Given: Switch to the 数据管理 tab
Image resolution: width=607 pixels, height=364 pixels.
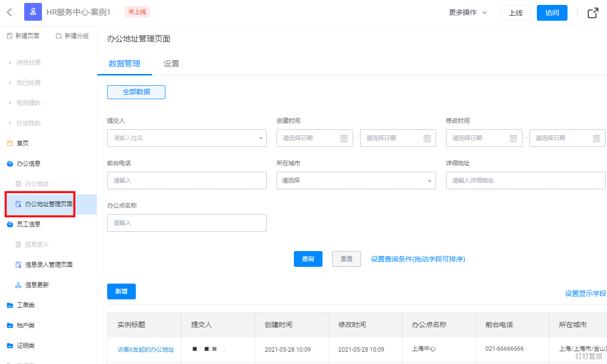Looking at the screenshot, I should pyautogui.click(x=124, y=64).
